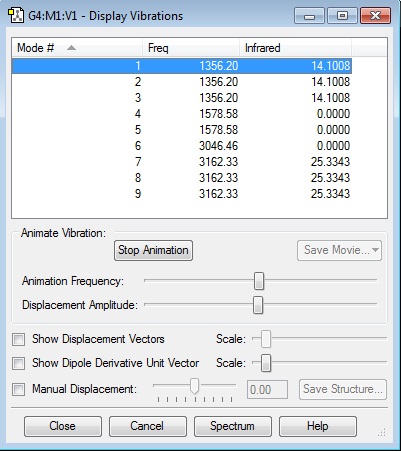Image resolution: width=401 pixels, height=452 pixels.
Task: Click the GaussView window title icon
Action: click(16, 16)
